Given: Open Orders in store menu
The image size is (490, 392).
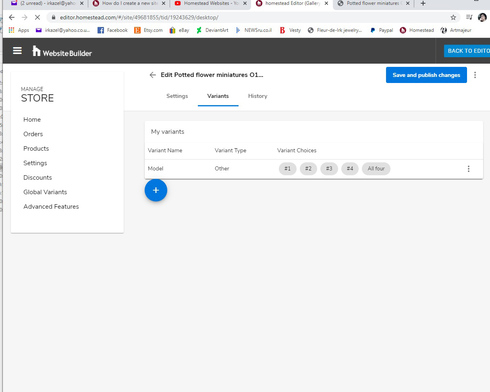Looking at the screenshot, I should 33,134.
